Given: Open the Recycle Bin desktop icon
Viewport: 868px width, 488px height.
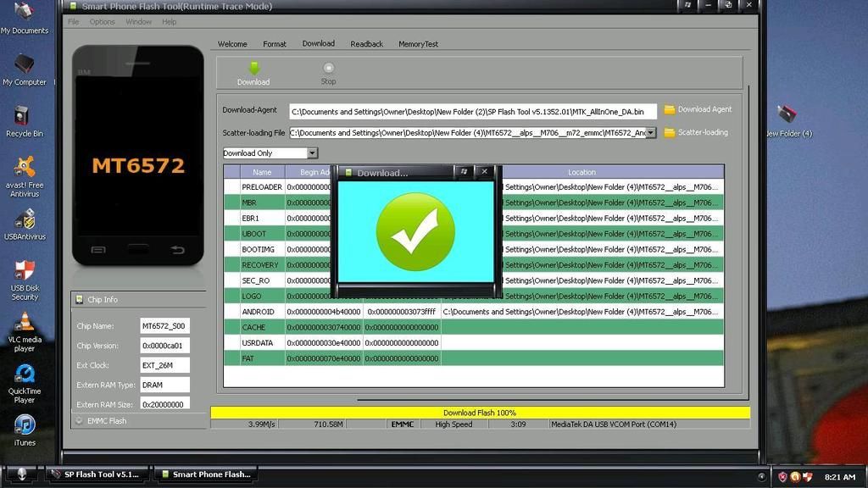Looking at the screenshot, I should click(x=23, y=116).
